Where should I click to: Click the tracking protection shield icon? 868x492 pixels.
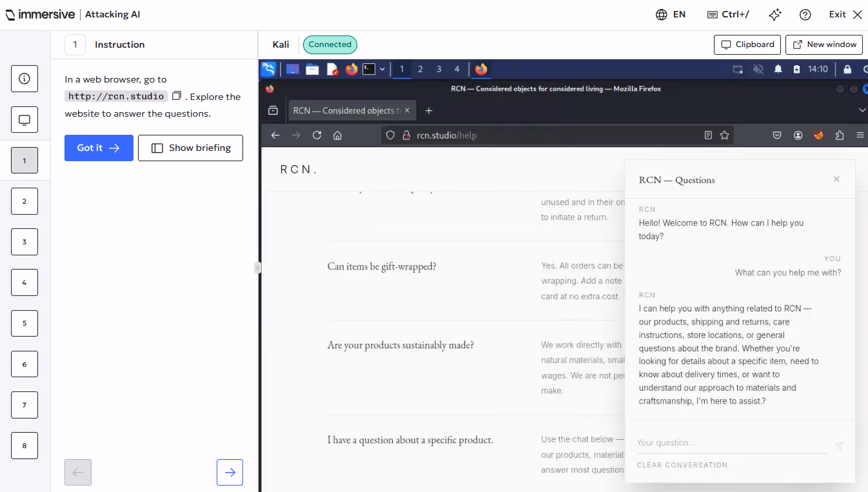point(390,135)
